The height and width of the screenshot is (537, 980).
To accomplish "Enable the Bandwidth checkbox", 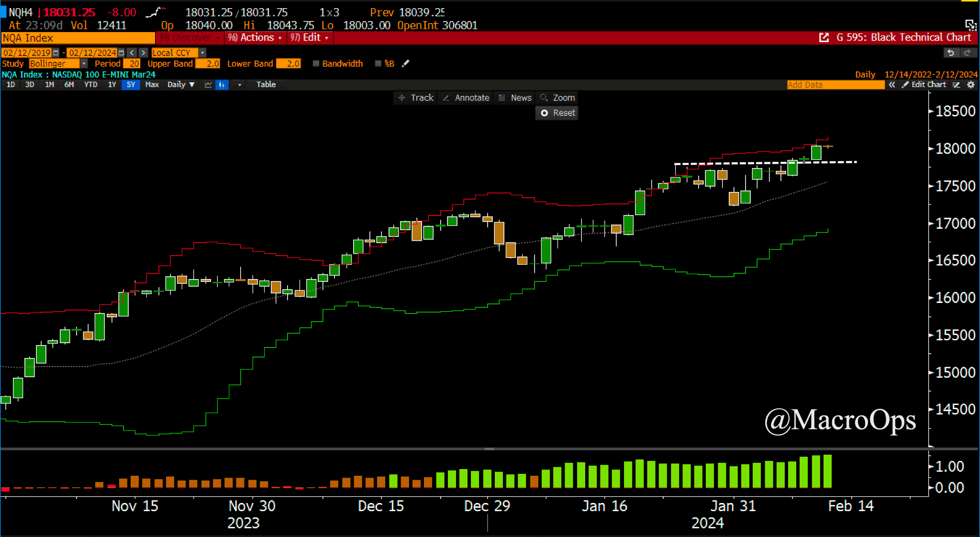I will [x=316, y=64].
